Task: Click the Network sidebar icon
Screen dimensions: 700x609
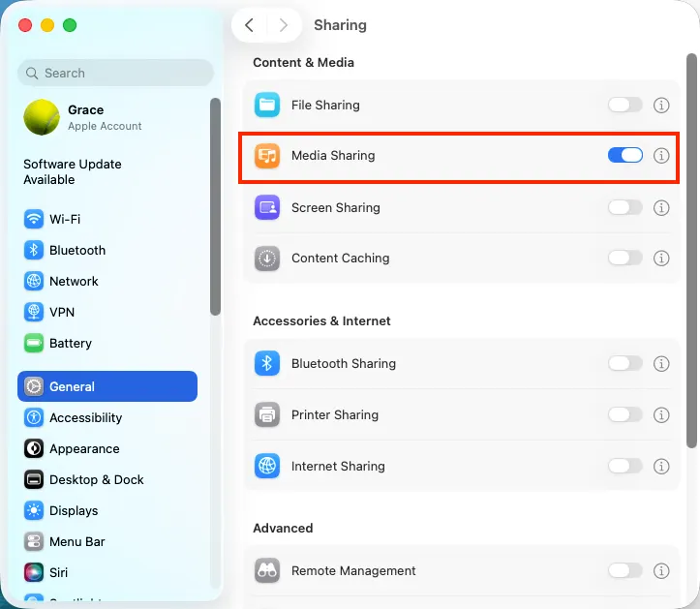Action: click(34, 282)
